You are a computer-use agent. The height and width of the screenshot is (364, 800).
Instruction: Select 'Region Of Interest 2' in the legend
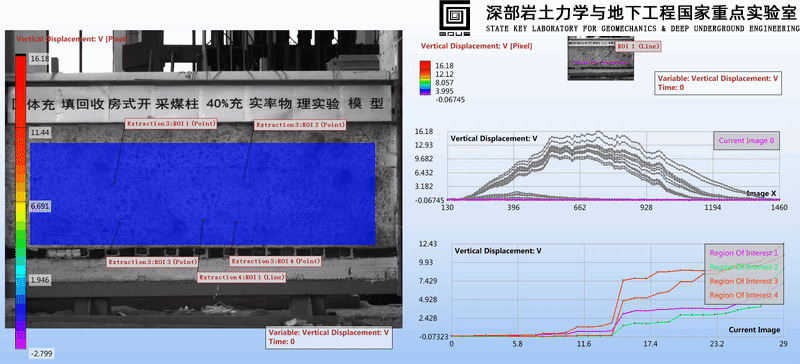(x=744, y=267)
